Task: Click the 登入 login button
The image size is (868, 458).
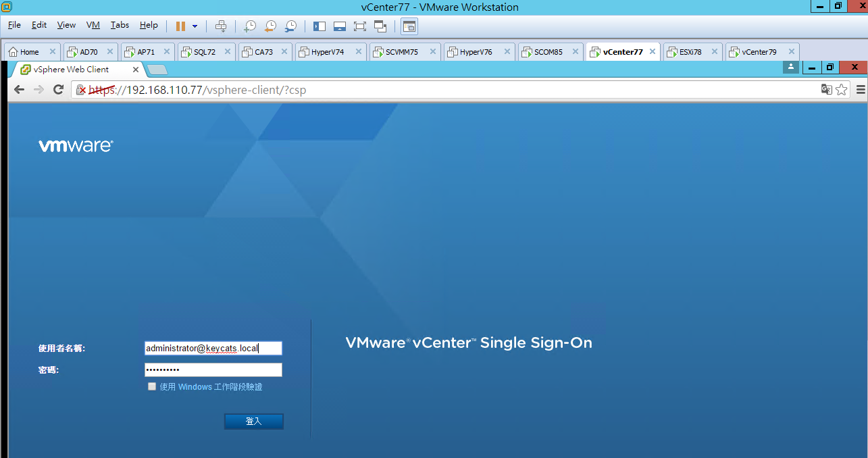Action: coord(254,422)
